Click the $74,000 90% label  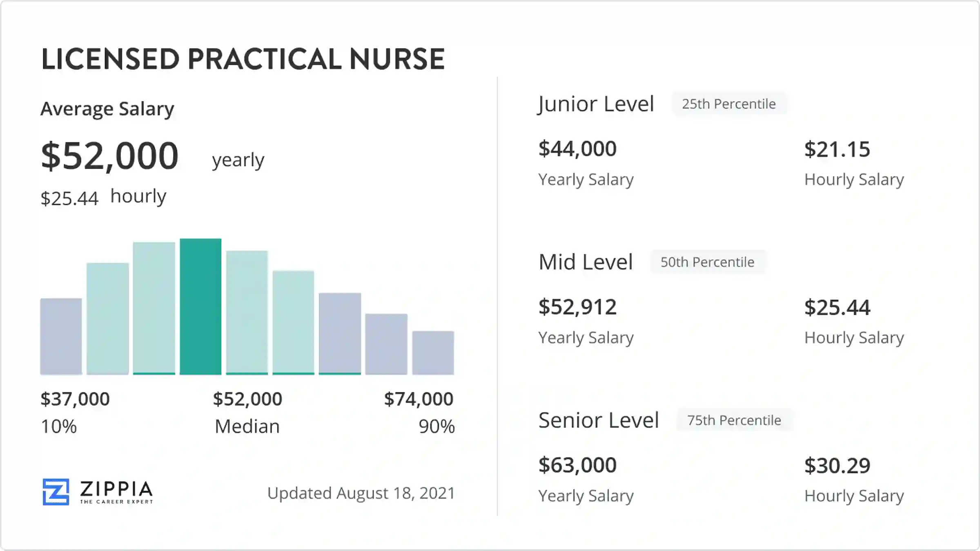419,399
